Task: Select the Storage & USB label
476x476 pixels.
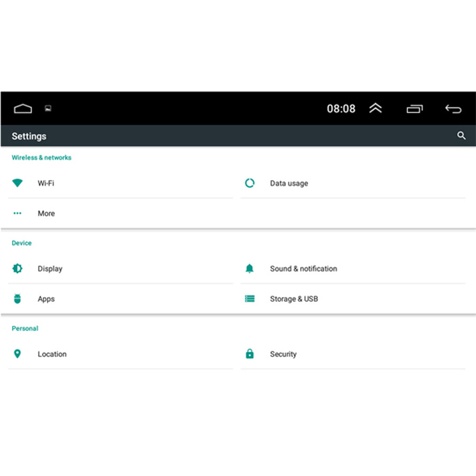Action: 294,299
